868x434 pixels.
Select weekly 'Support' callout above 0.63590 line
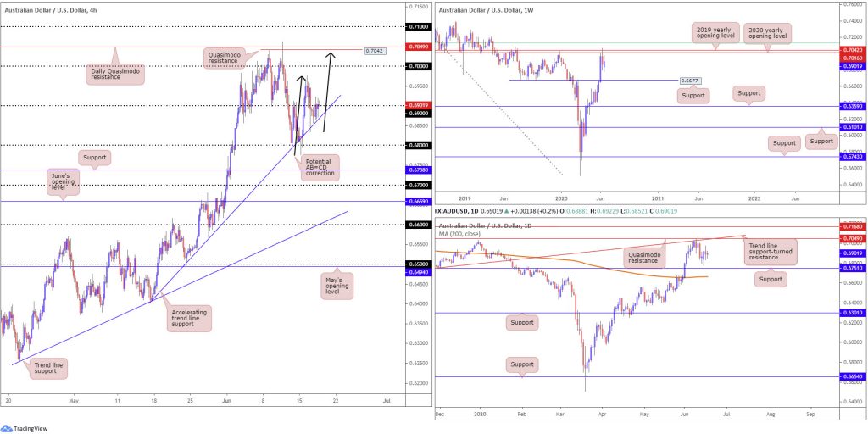(x=748, y=93)
